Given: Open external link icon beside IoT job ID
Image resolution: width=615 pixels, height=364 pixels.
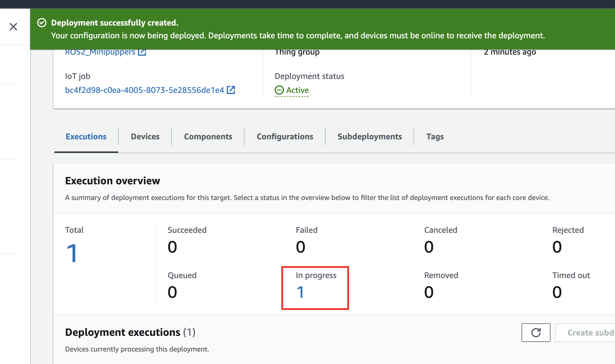Looking at the screenshot, I should [231, 90].
